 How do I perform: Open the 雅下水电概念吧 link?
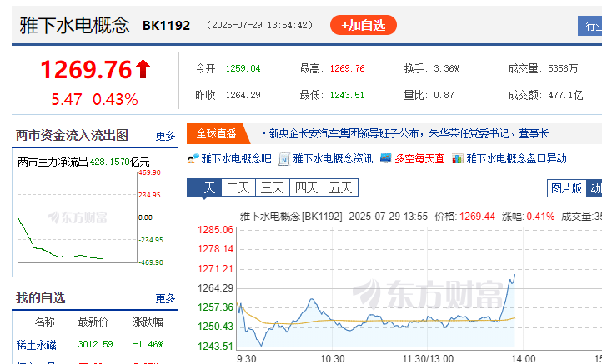[237, 158]
